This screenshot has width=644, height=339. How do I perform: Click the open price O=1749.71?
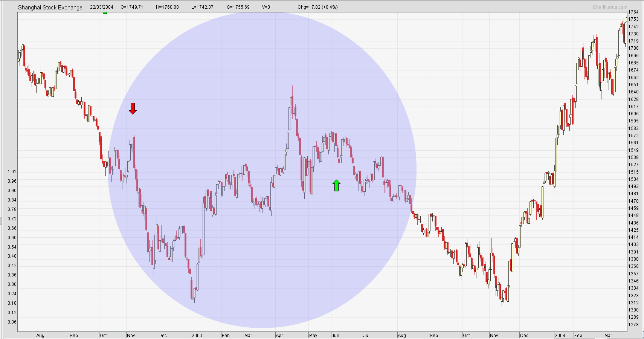[132, 7]
